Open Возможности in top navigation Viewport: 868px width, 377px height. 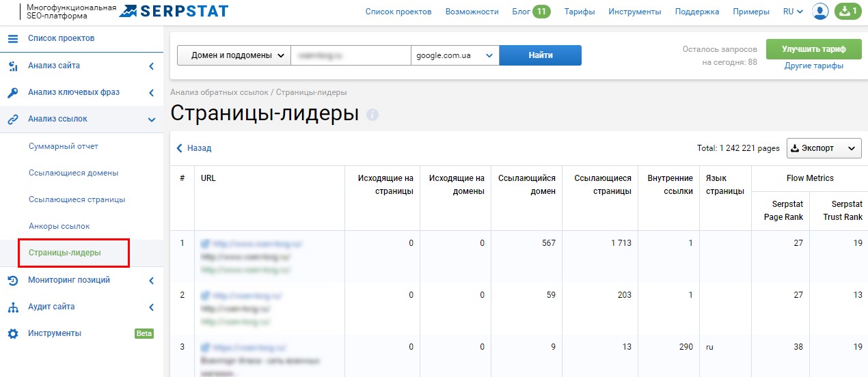tap(472, 12)
